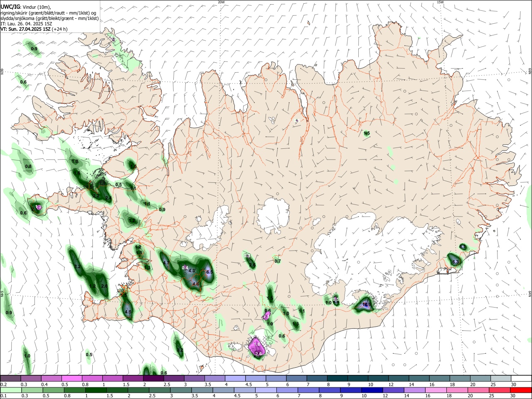Select the 6.3 precipitation value on the map
The width and height of the screenshot is (532, 399).
coord(455,262)
